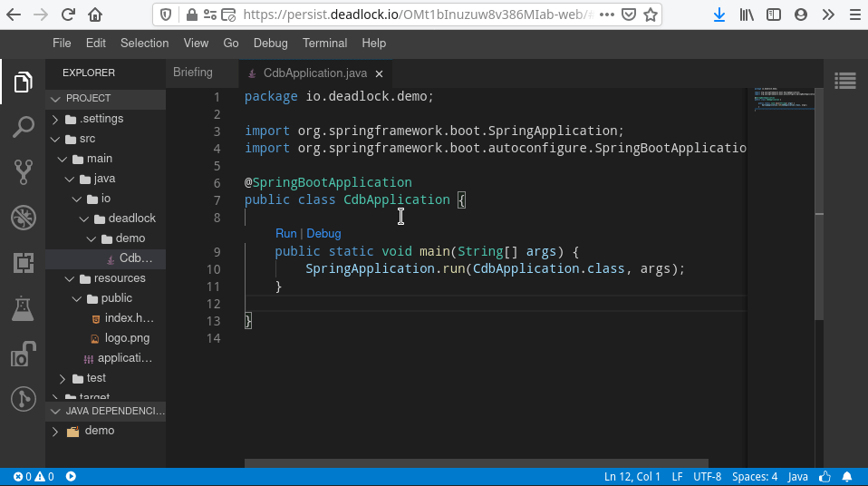Open the Test flask icon

point(23,308)
